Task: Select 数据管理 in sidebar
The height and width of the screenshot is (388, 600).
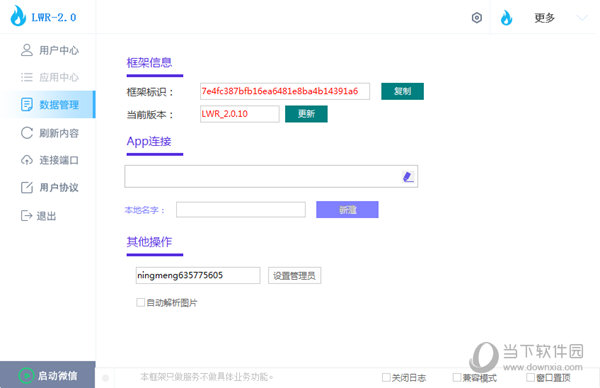Action: click(x=47, y=104)
